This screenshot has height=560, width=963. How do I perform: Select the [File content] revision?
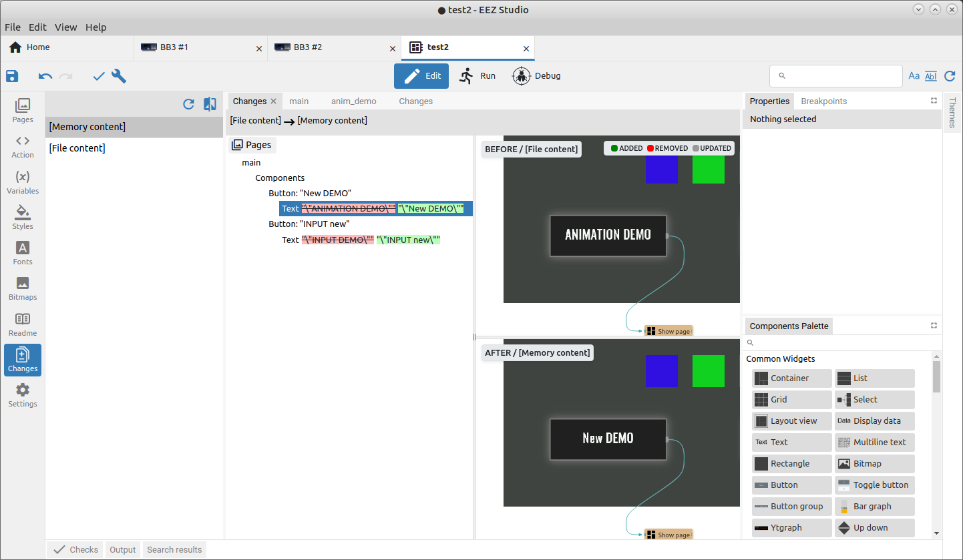134,148
